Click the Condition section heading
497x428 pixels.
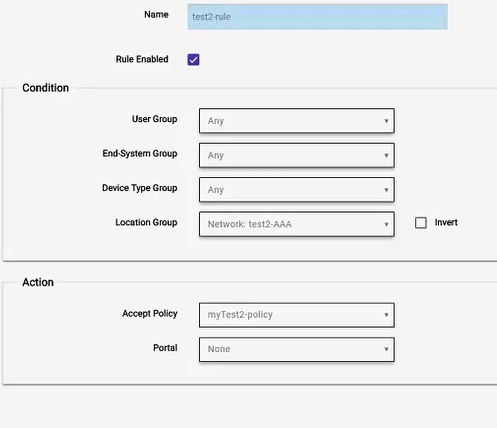(46, 88)
